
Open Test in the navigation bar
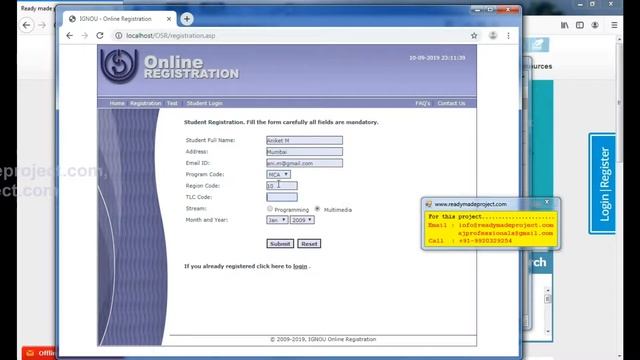click(x=172, y=103)
